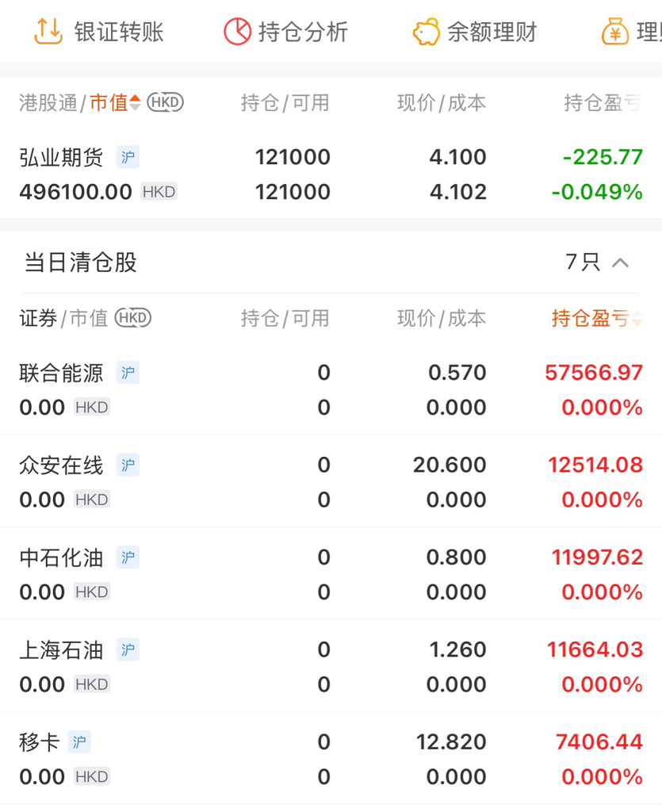Select current price 0.800
Screen dimensions: 662x812
[456, 557]
